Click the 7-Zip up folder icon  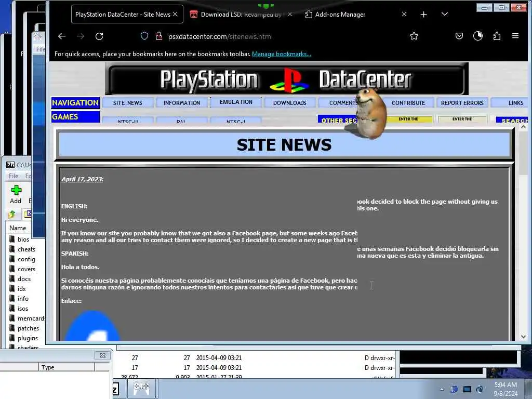pyautogui.click(x=12, y=214)
